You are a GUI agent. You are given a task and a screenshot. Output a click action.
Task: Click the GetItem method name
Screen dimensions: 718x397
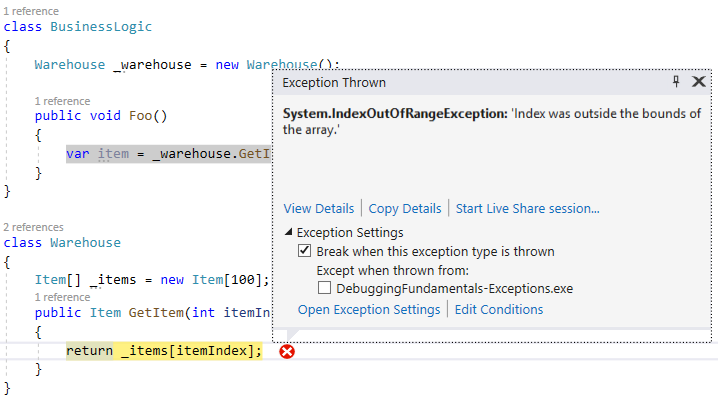pos(156,313)
